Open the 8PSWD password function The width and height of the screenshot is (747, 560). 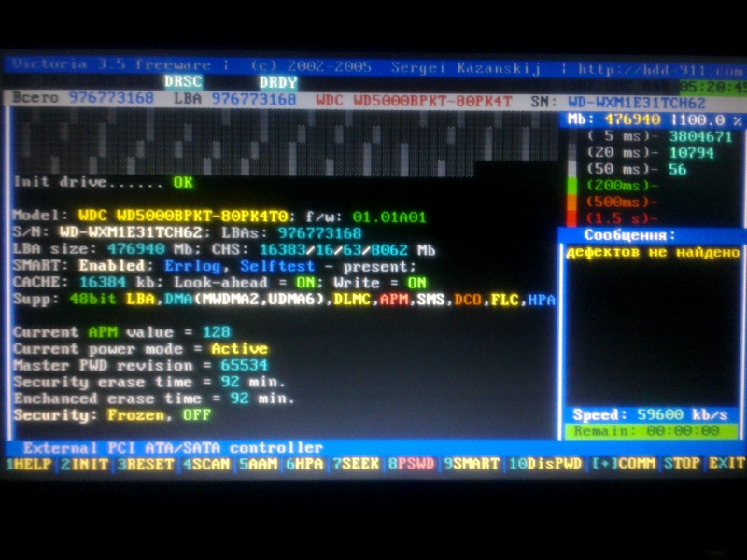pyautogui.click(x=411, y=464)
